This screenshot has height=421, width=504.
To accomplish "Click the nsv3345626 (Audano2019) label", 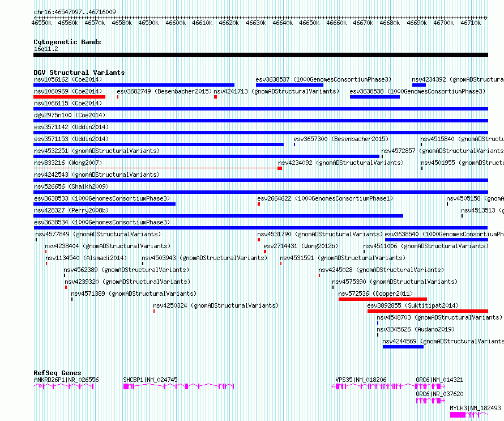I will point(416,329).
